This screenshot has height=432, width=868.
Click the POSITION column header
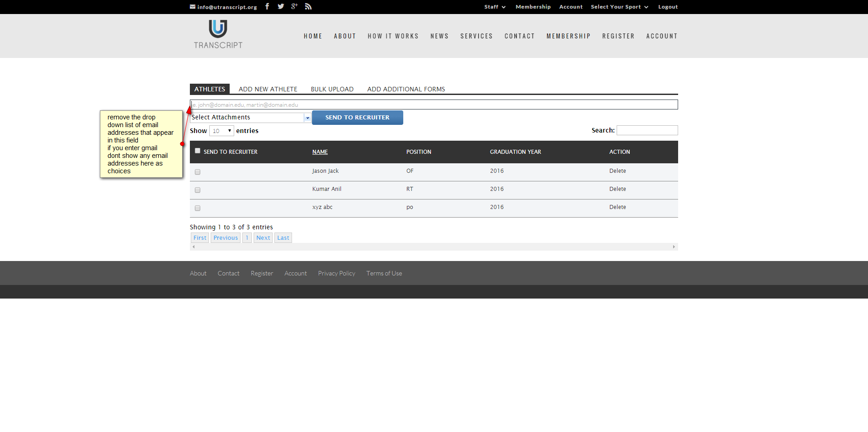click(x=419, y=152)
